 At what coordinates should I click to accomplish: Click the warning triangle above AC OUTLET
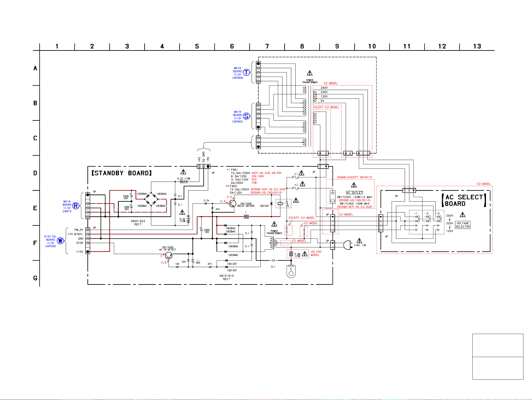pos(354,185)
